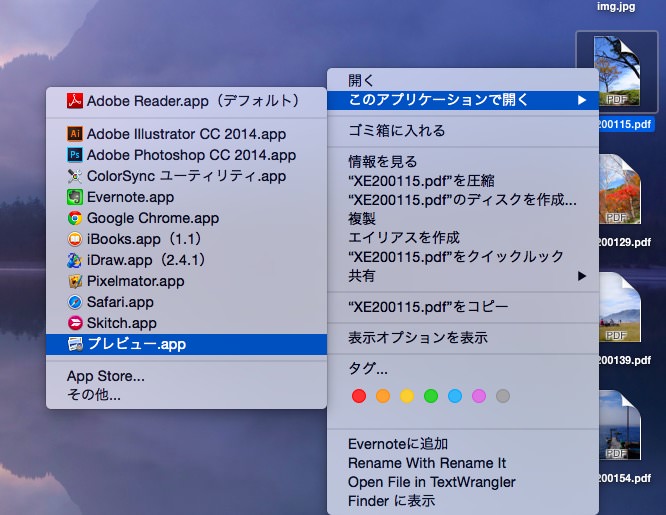
Task: Apply the gray tag color
Action: [503, 396]
